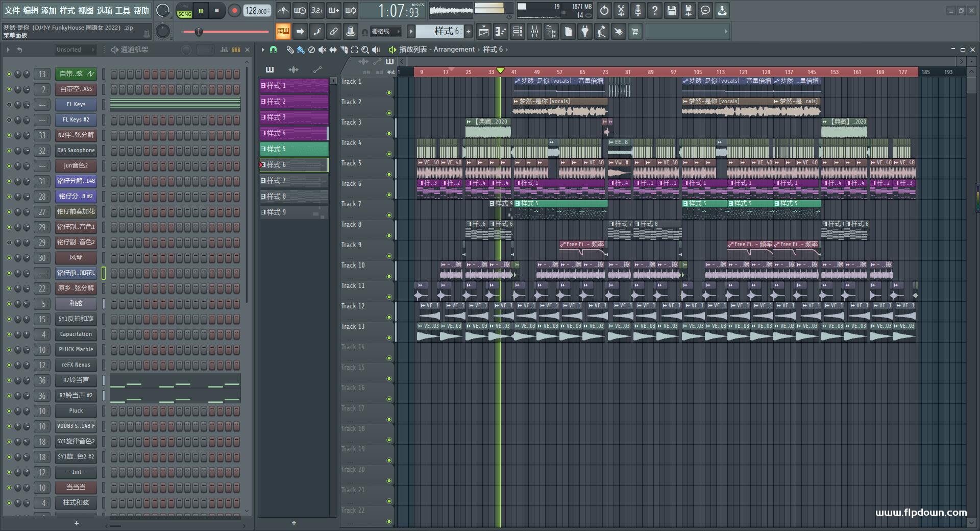Toggle step/piano roll view in channel rack

[236, 50]
